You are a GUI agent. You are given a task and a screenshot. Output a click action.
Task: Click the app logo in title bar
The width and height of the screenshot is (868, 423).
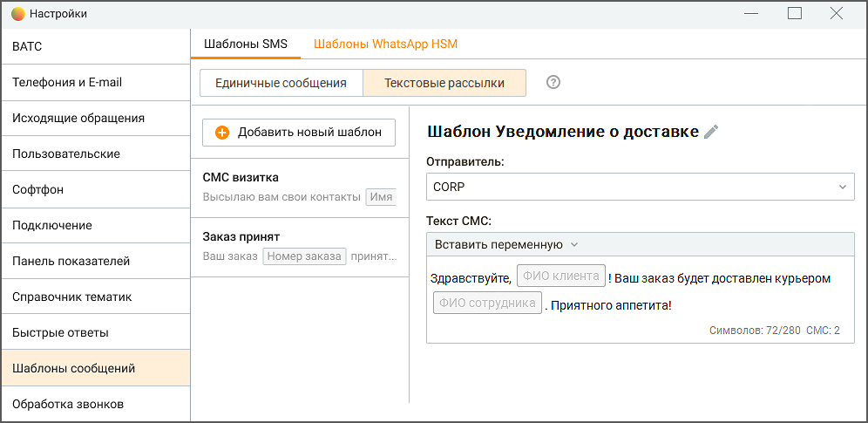17,14
